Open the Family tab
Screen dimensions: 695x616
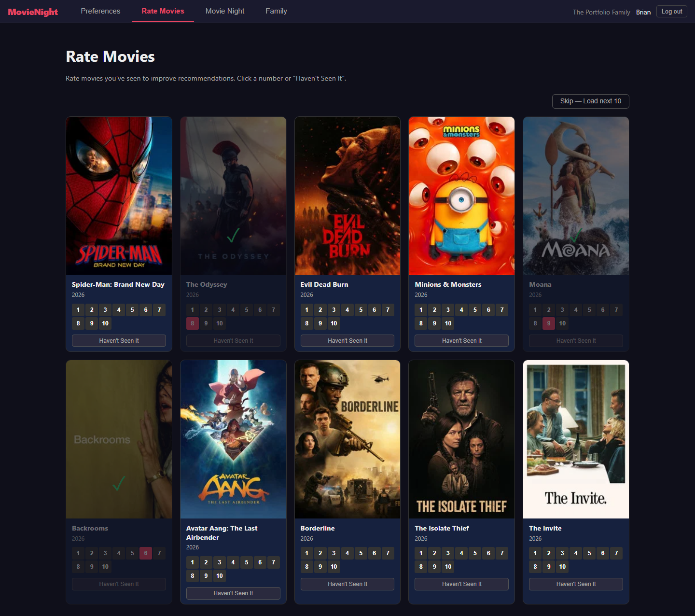pyautogui.click(x=276, y=11)
